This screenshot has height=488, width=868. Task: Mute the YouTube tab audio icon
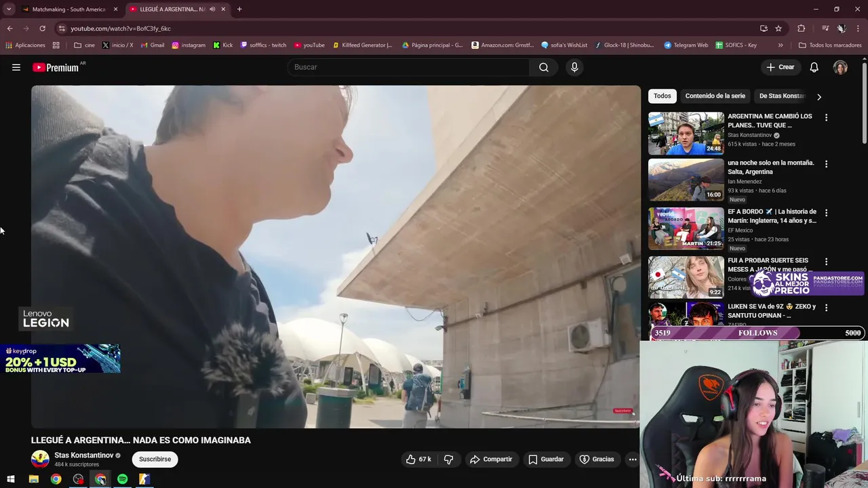coord(212,9)
